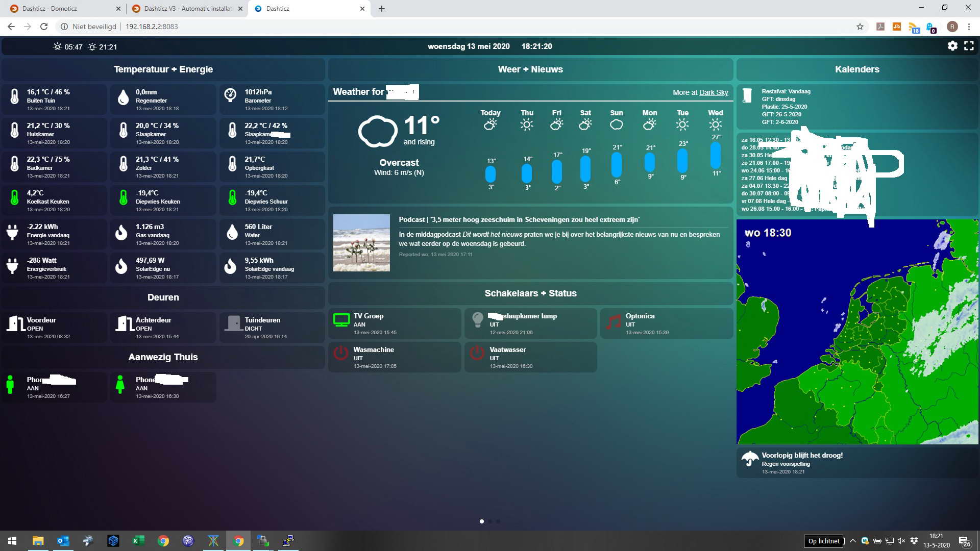
Task: Click the Domoticz settings gear icon
Action: click(954, 46)
